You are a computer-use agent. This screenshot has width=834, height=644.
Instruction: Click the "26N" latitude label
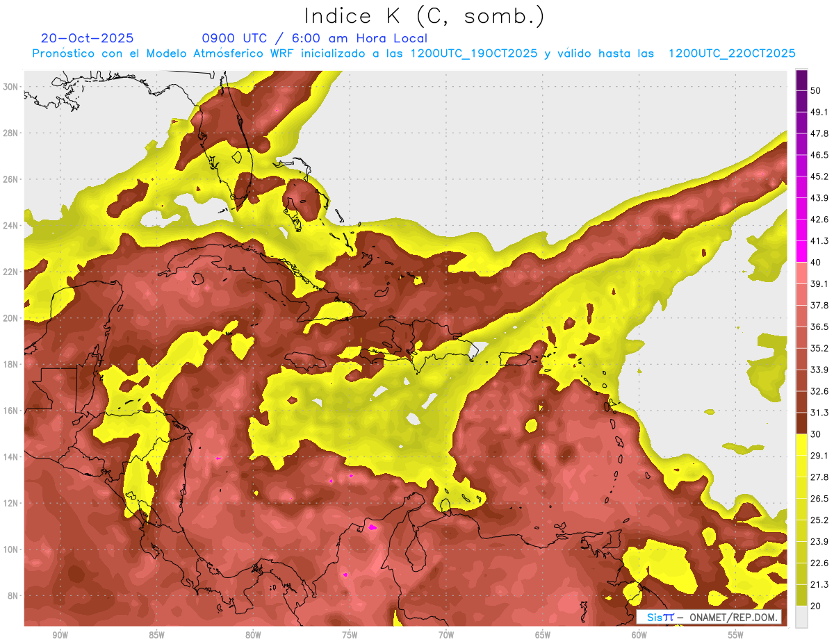tap(11, 179)
